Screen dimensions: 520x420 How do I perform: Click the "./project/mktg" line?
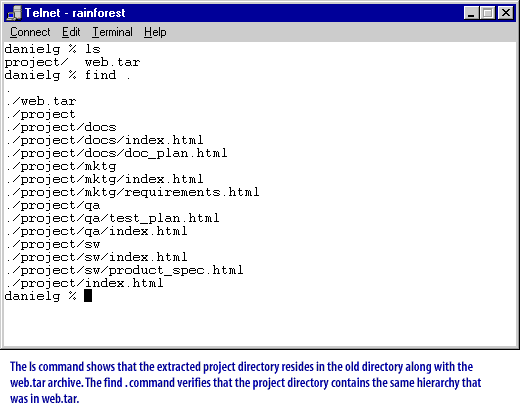coord(61,166)
